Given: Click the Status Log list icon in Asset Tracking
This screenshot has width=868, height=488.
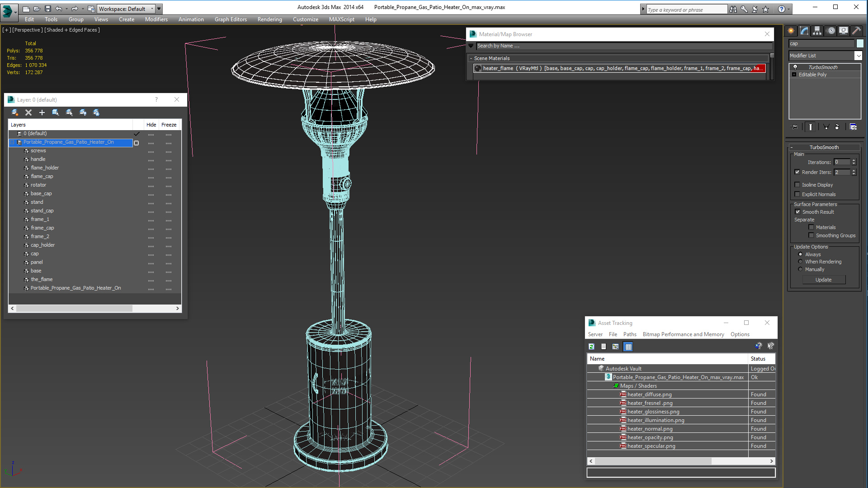Looking at the screenshot, I should pos(604,347).
